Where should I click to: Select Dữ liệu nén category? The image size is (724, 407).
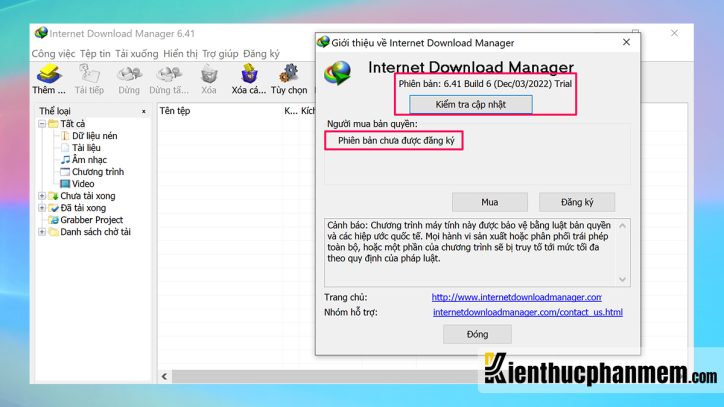[95, 136]
